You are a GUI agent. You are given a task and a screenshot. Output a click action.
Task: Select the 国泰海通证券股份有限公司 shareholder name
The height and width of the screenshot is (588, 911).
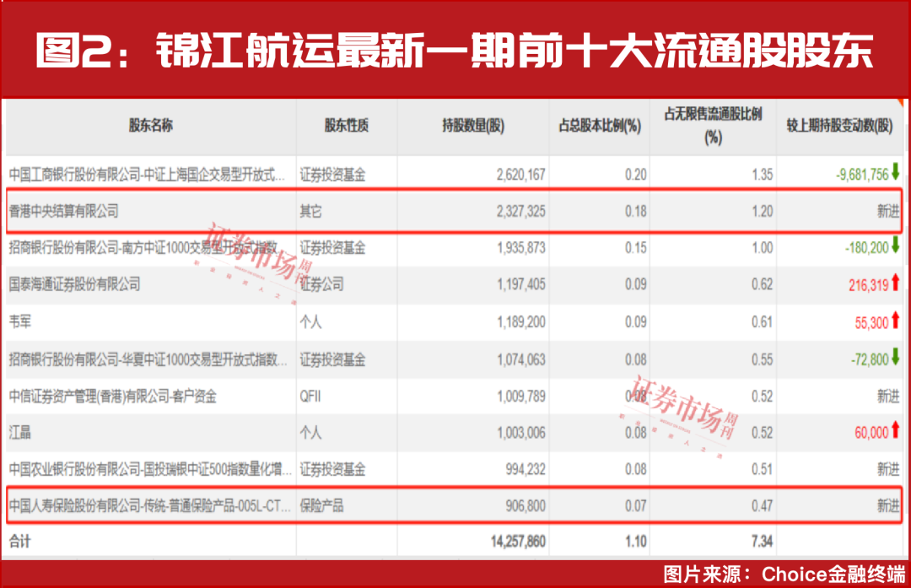[x=74, y=284]
